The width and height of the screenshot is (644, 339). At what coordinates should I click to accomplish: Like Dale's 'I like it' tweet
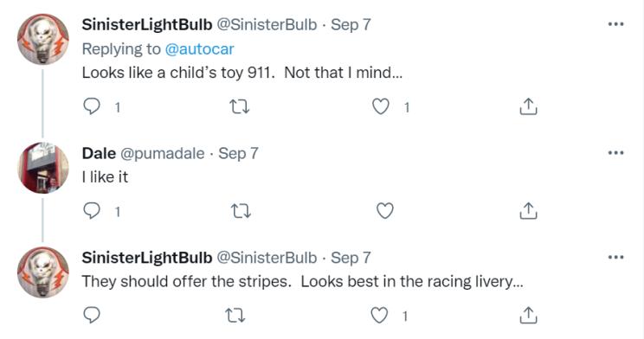[385, 210]
